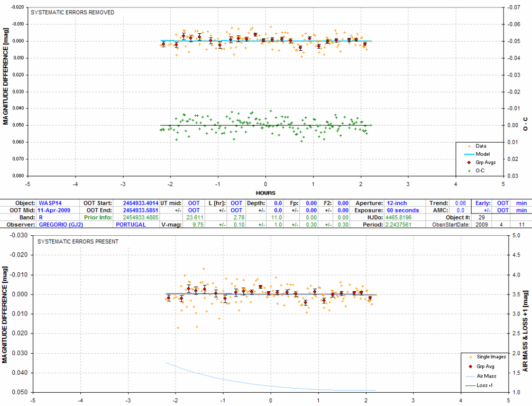Screen dimensions: 532x406
Task: Select the SYSTEMATIC ERRORS REMOVED chart title
Action: [72, 12]
